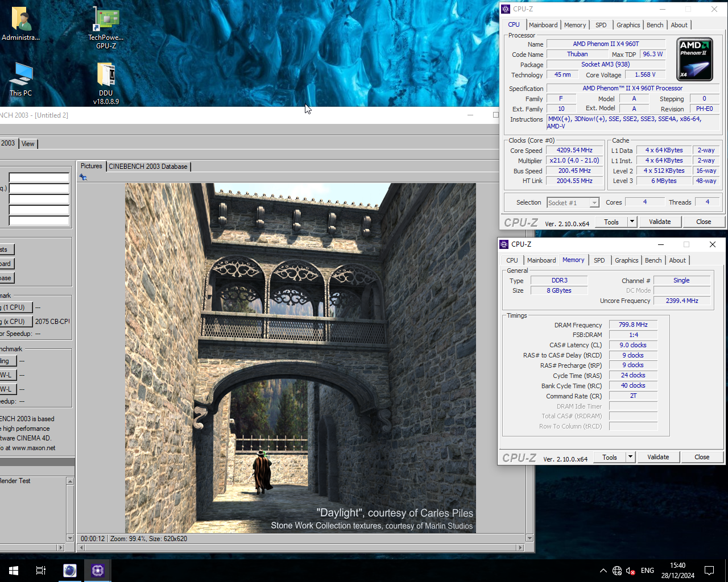Switch to Memory tab in upper CPU-Z

(575, 25)
